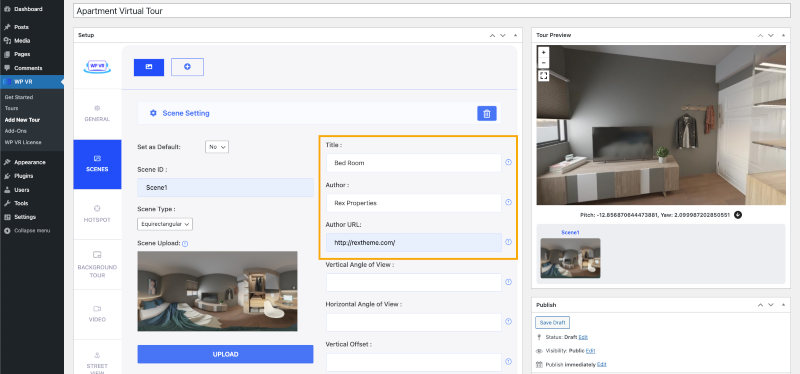Click the tour title field Apartment Virtual Tour
Viewport: 800px width, 374px height.
432,11
